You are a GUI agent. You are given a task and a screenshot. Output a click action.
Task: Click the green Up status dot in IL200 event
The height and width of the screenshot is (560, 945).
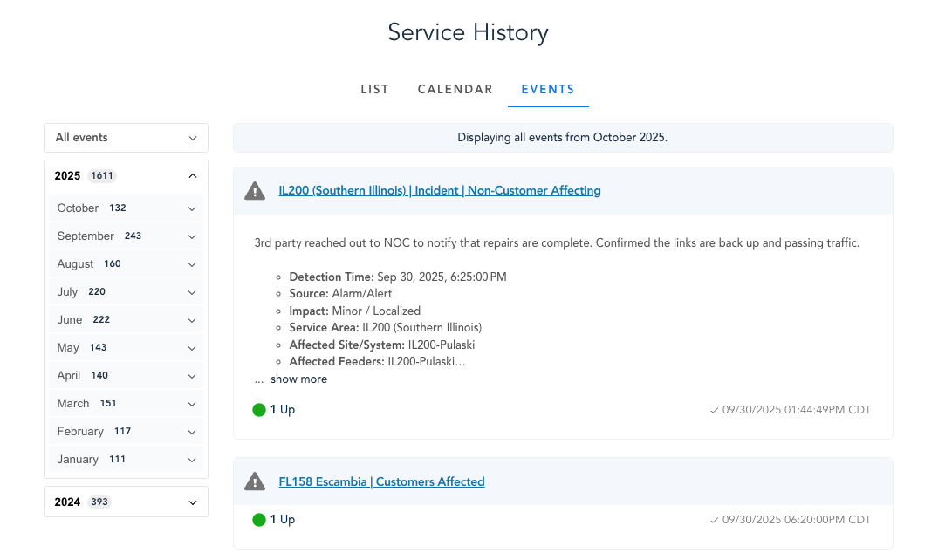(x=259, y=410)
